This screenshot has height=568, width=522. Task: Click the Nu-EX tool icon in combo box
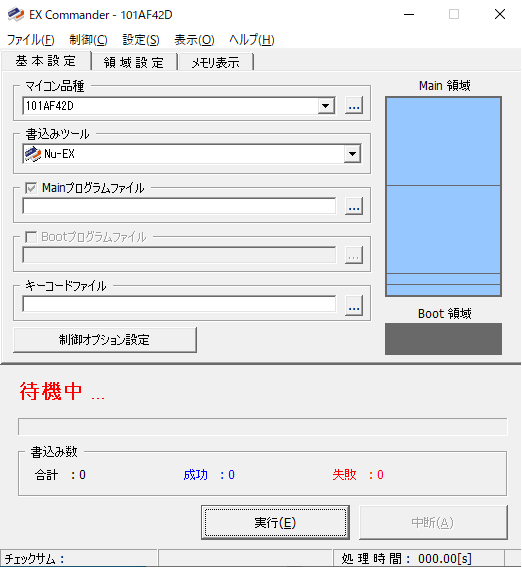(33, 154)
